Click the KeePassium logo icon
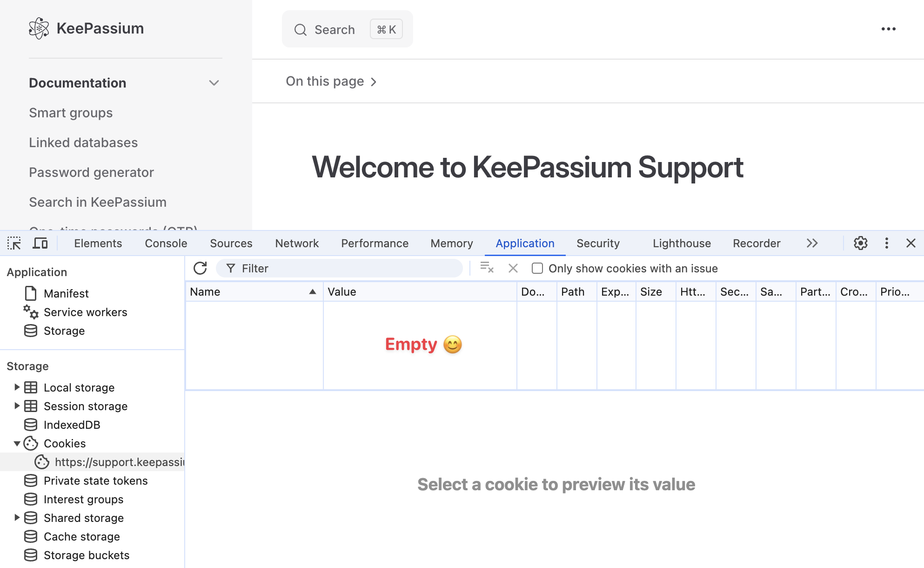 pyautogui.click(x=39, y=28)
